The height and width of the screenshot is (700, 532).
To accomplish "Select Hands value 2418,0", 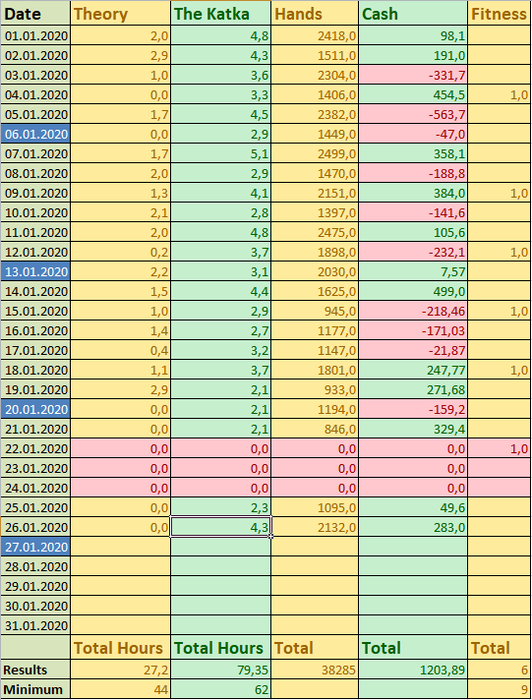I will [315, 35].
